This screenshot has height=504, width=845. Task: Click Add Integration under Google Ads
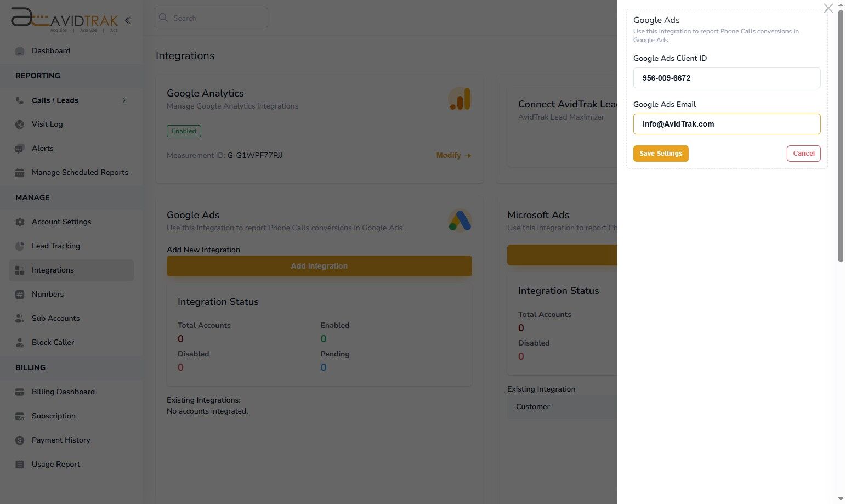tap(319, 266)
